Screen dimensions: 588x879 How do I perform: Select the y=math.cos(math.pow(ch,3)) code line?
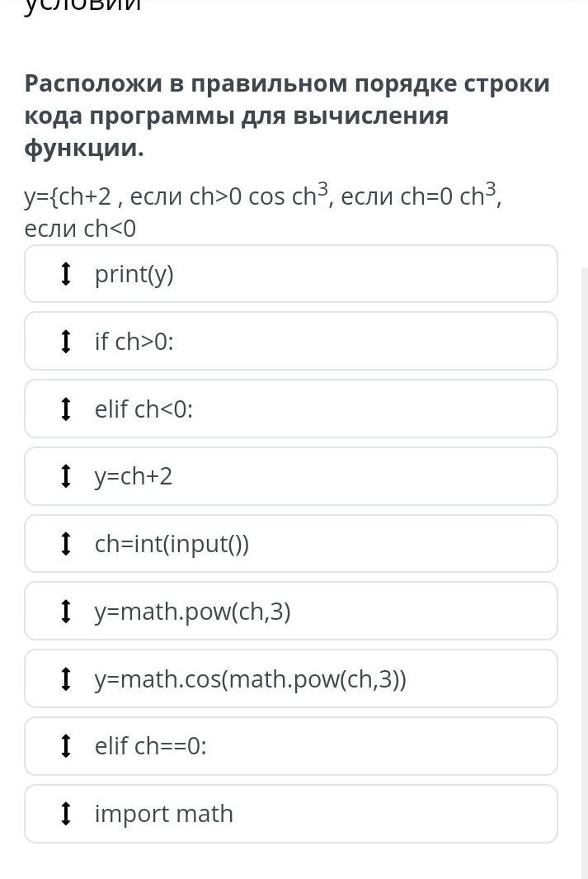250,679
